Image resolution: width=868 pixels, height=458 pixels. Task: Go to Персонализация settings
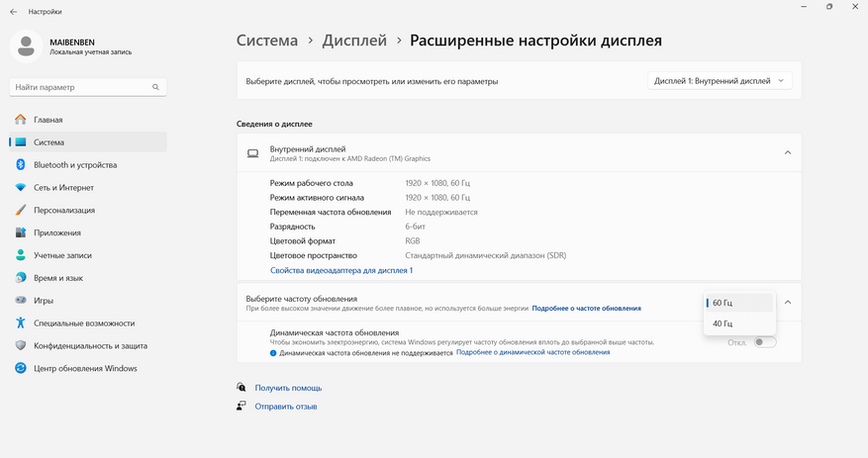(x=64, y=210)
